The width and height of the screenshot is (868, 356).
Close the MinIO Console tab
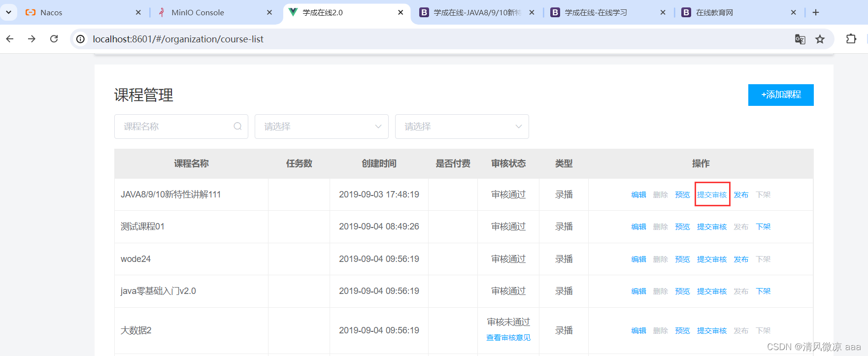pyautogui.click(x=269, y=12)
